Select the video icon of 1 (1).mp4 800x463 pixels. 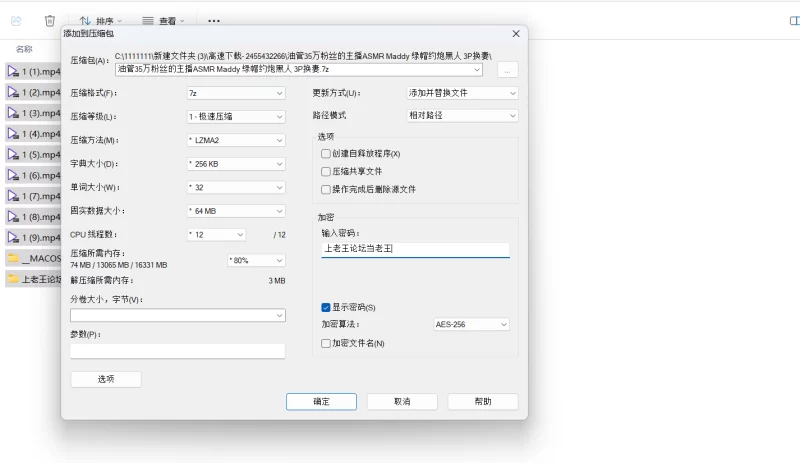point(13,71)
